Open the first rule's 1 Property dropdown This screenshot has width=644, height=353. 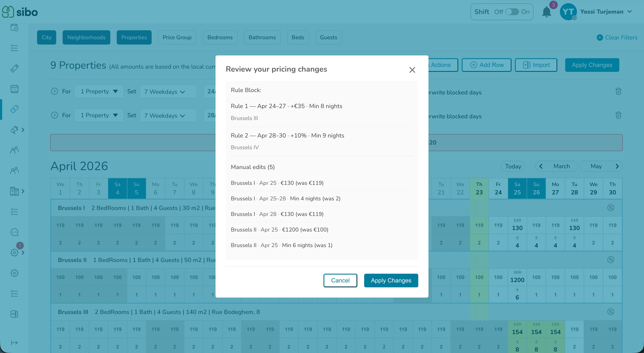[x=99, y=91]
